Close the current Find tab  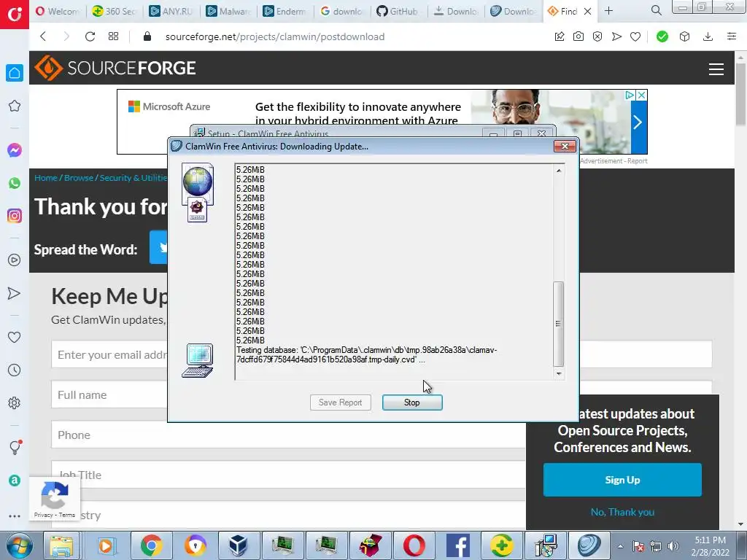[x=588, y=12]
